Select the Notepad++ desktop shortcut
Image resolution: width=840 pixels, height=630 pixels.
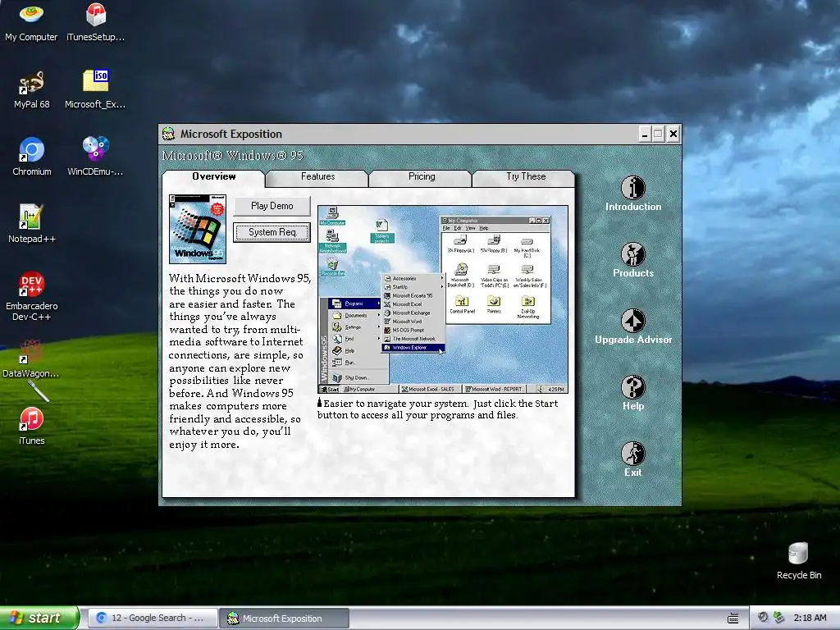pos(32,224)
